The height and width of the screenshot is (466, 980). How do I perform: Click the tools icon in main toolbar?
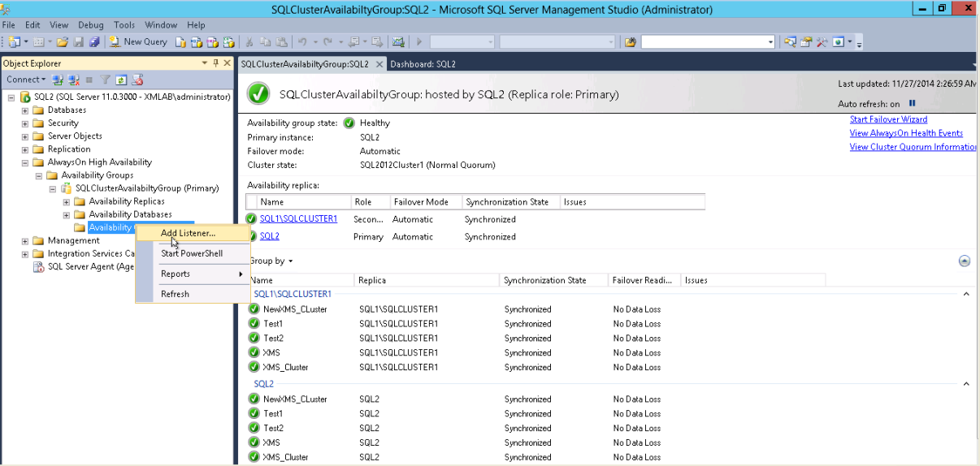click(822, 42)
